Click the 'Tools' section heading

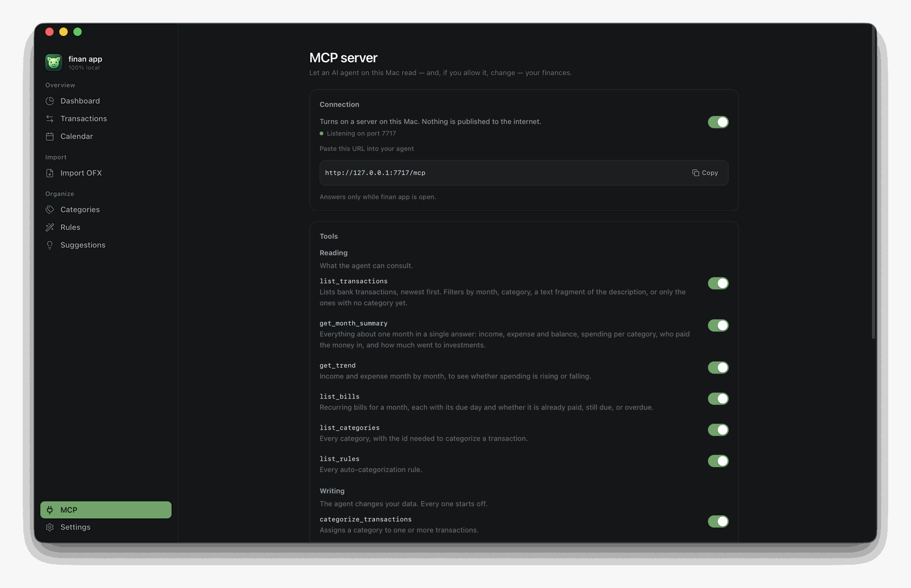[329, 236]
